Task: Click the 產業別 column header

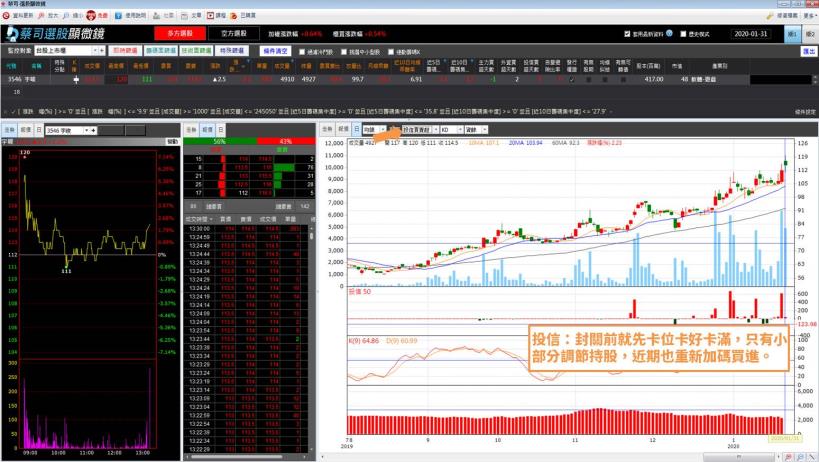Action: tap(720, 66)
